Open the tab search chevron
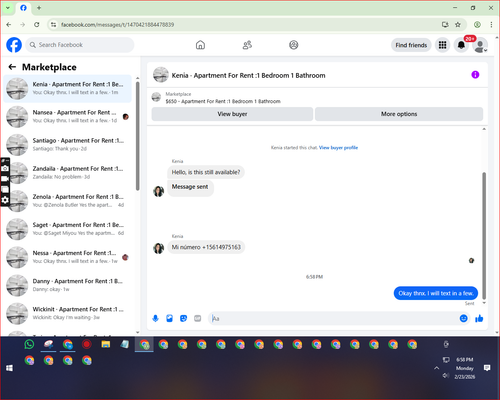This screenshot has width=500, height=400. point(7,8)
